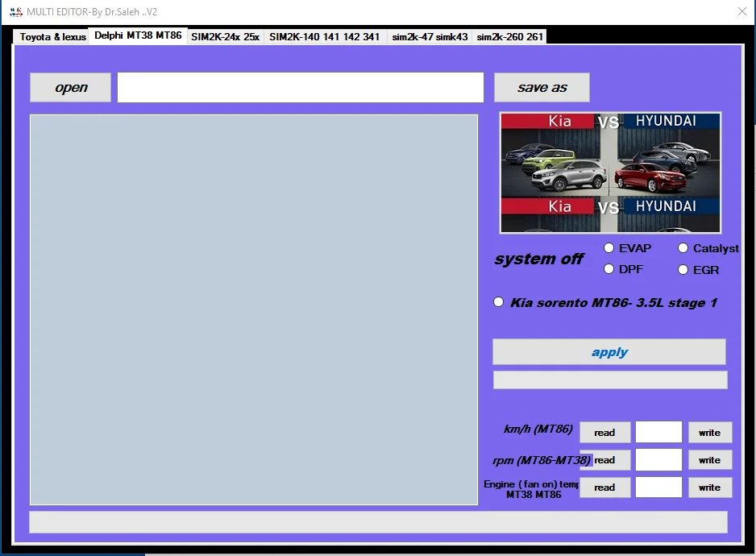Switch to the sim2k-47 simk43 tab

point(430,35)
